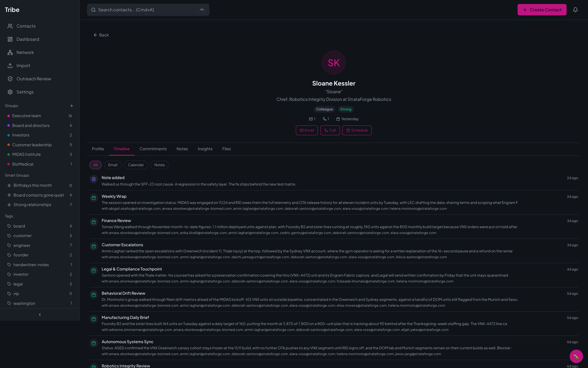Open the floating assistant button bottom-right
The width and height of the screenshot is (588, 368).
pyautogui.click(x=576, y=356)
